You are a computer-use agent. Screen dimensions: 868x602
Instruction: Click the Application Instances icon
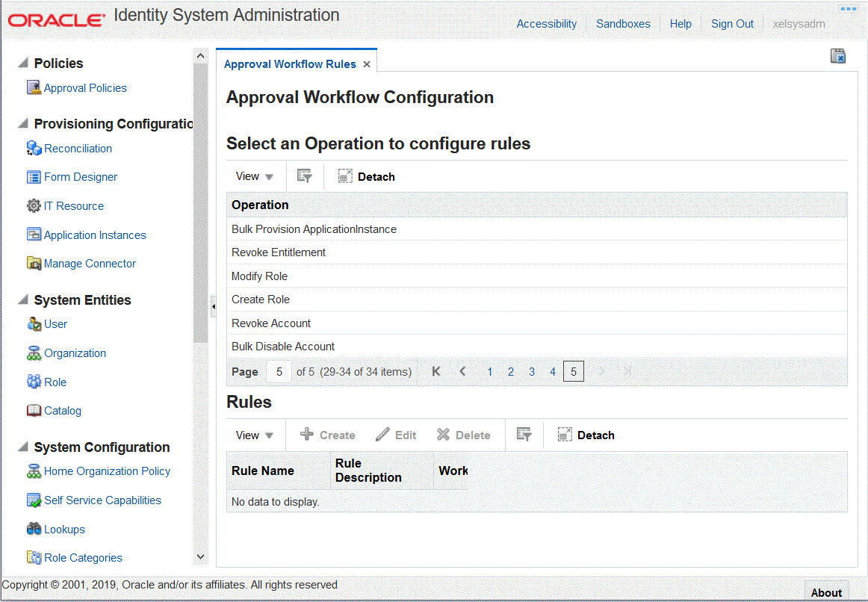tap(34, 235)
